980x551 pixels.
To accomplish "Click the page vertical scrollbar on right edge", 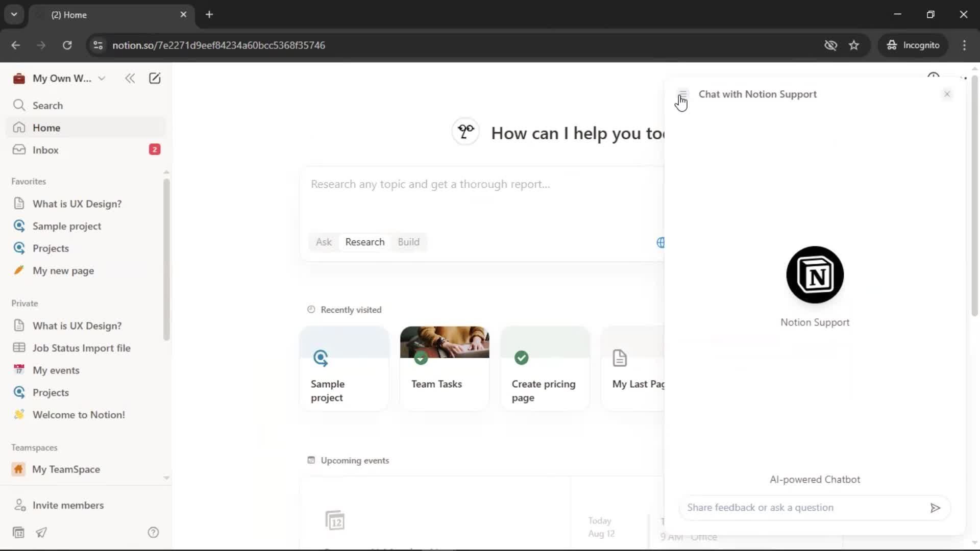I will click(x=974, y=196).
